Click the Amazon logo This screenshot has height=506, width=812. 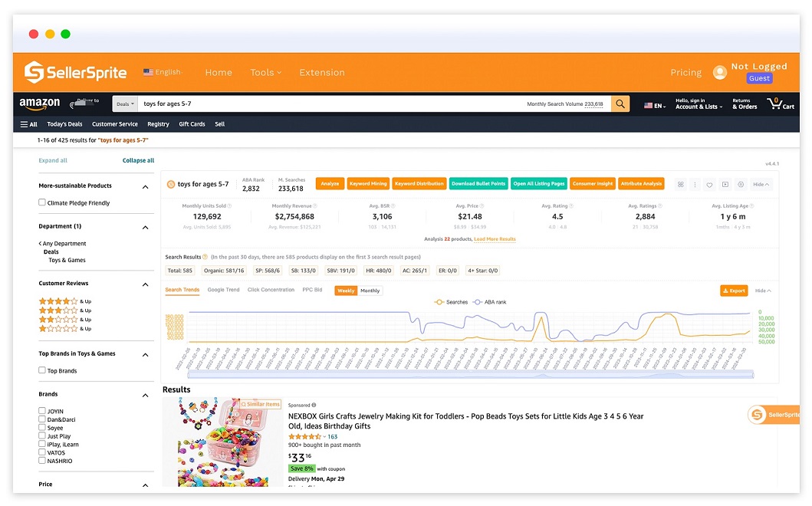tap(40, 103)
